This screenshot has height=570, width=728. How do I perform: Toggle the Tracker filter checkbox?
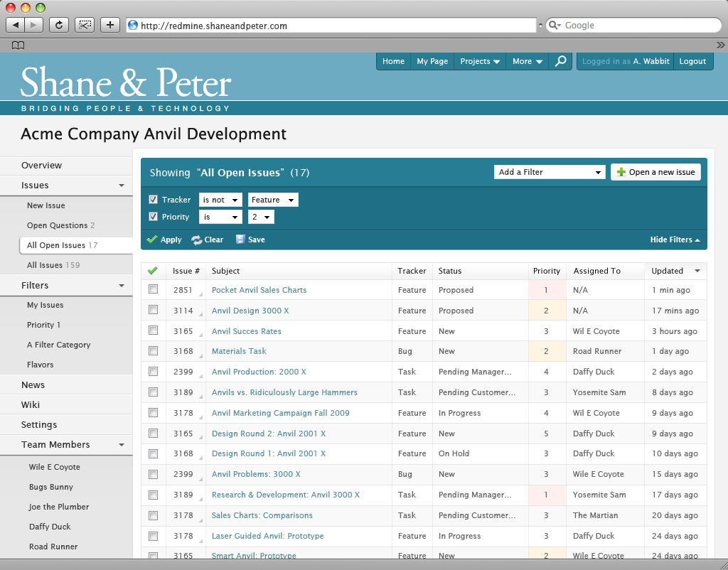[x=154, y=200]
